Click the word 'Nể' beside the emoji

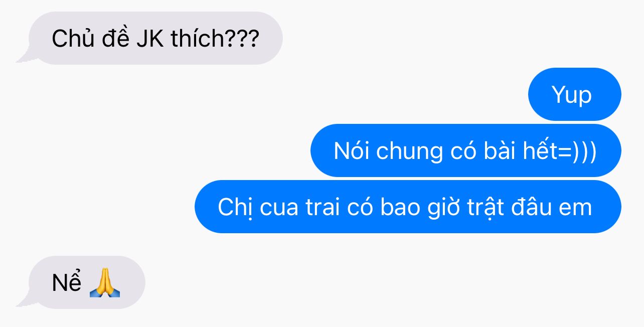coord(67,282)
